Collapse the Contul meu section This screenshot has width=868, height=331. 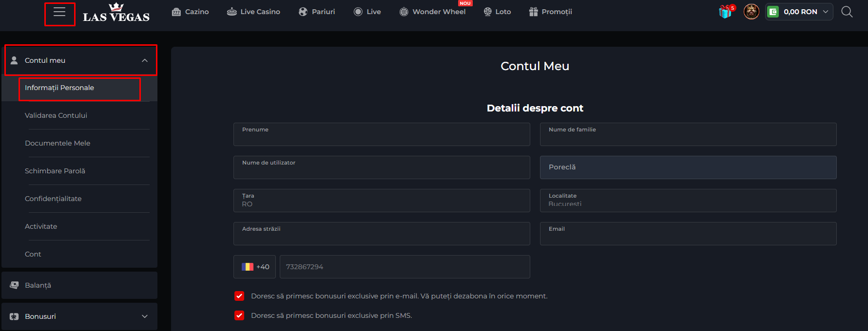click(x=144, y=60)
